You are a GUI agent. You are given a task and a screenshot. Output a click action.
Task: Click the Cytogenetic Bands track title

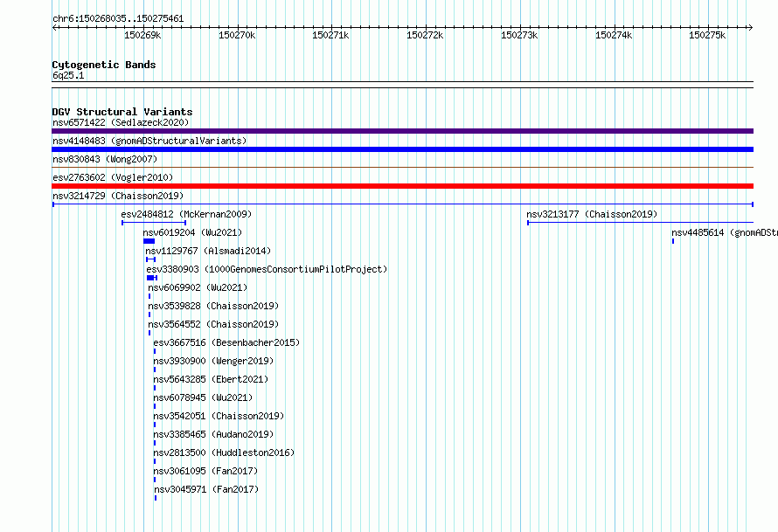[x=104, y=65]
